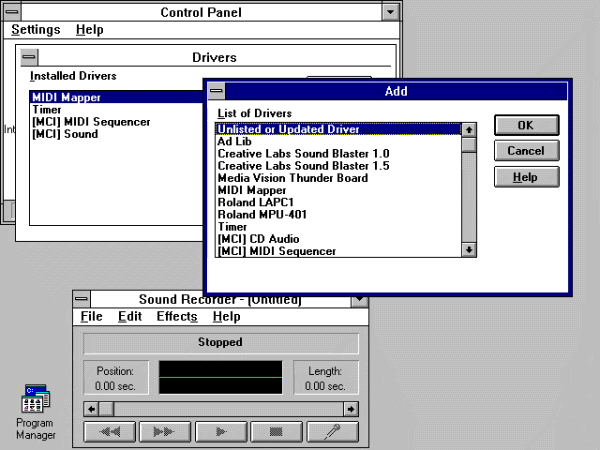This screenshot has width=600, height=450.
Task: Start playback with the play button
Action: pyautogui.click(x=221, y=432)
